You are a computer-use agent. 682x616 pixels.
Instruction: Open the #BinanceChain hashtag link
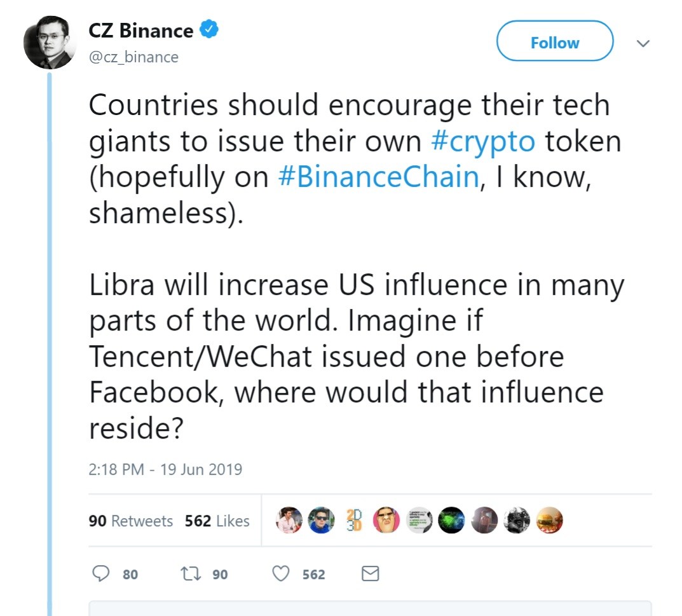[378, 177]
